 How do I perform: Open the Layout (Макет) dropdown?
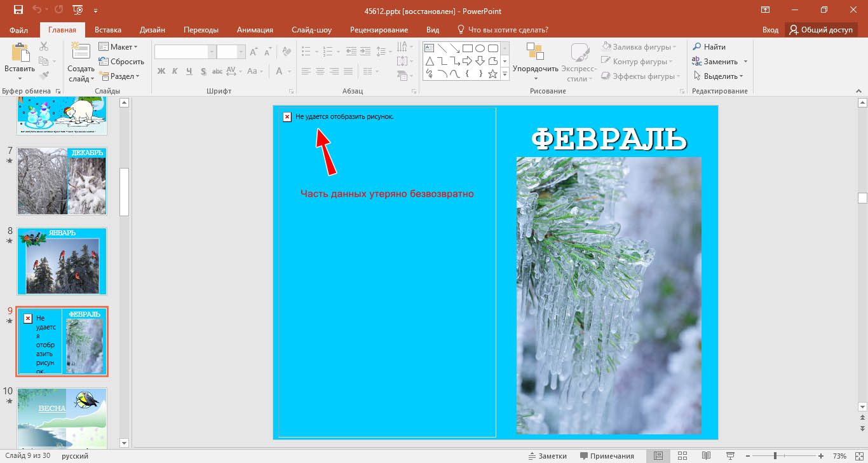pos(118,47)
